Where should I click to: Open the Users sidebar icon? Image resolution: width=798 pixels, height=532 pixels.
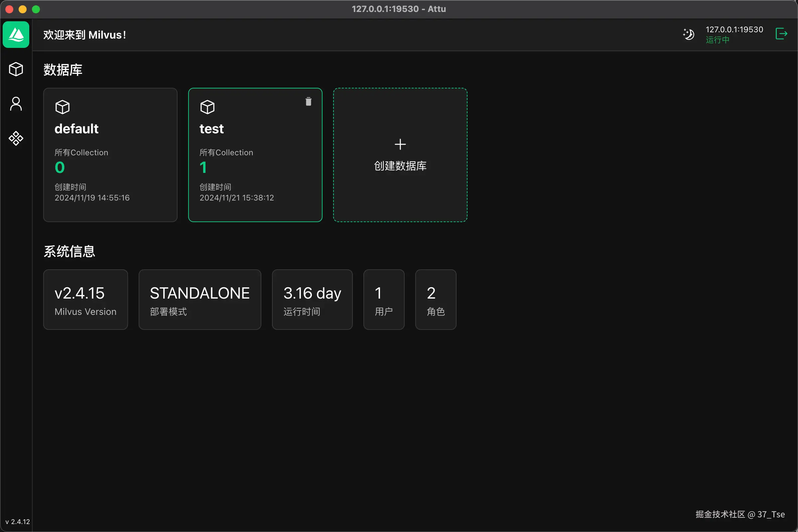click(x=16, y=104)
